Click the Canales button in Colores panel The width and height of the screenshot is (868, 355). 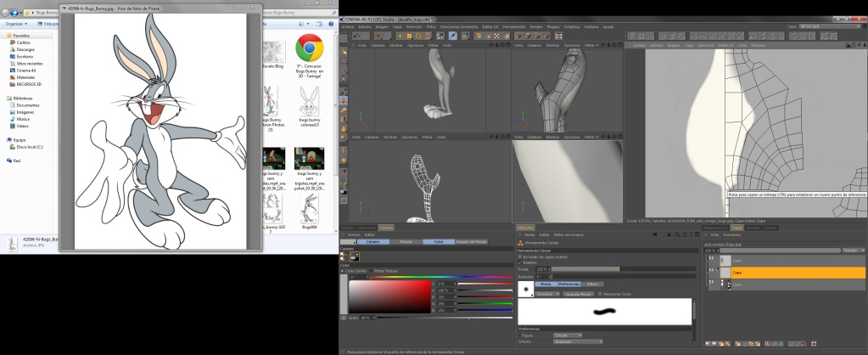pyautogui.click(x=373, y=242)
